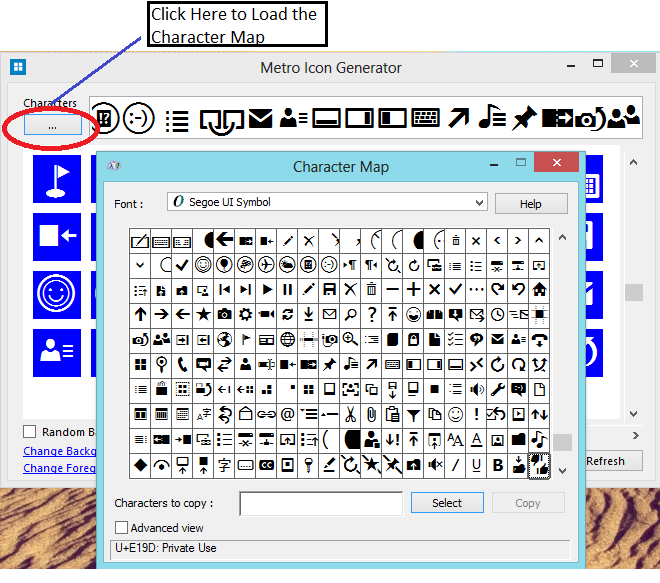The width and height of the screenshot is (660, 583).
Task: Open the Segoe UI Symbol font dropdown
Action: 327,202
